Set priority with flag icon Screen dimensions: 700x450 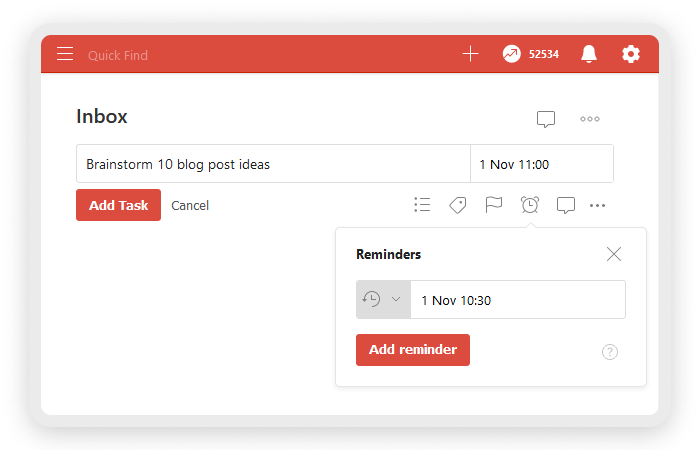[493, 205]
